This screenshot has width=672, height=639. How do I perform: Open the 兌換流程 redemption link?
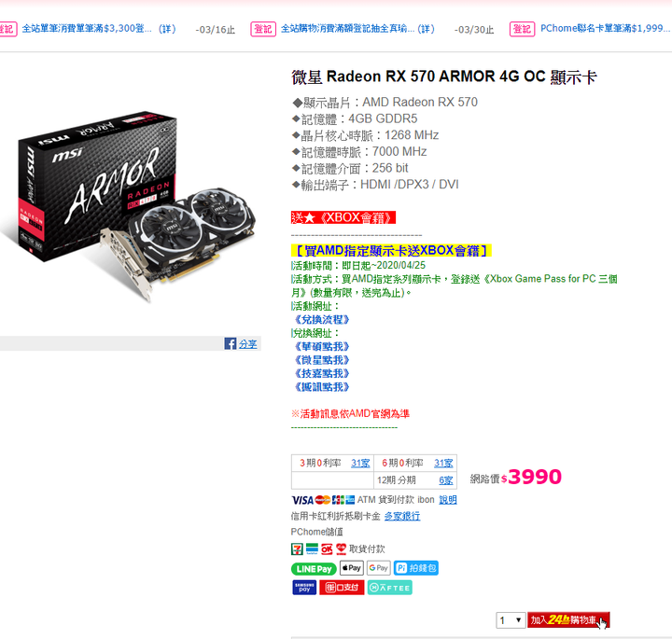click(x=322, y=319)
